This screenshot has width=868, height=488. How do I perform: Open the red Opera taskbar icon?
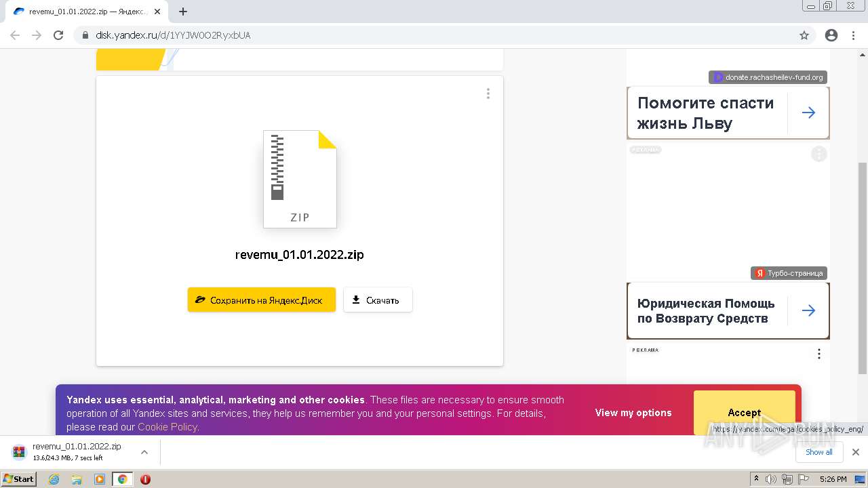145,479
